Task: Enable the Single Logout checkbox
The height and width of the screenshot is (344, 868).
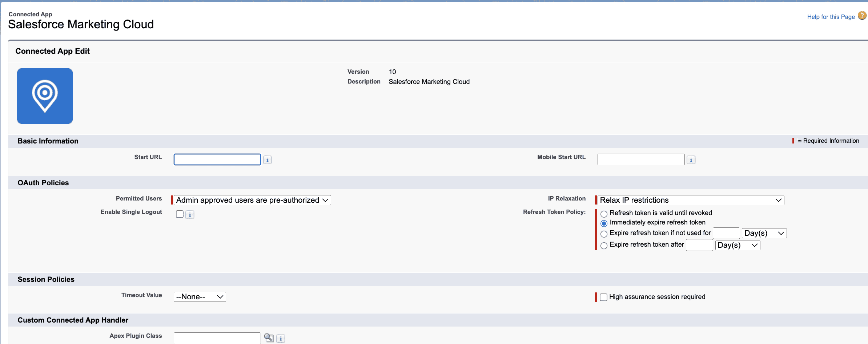Action: 180,214
